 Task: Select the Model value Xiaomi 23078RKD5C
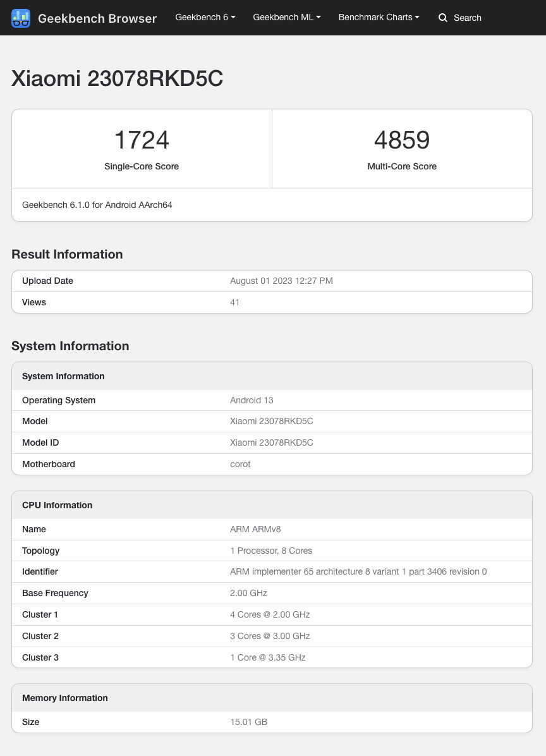272,422
